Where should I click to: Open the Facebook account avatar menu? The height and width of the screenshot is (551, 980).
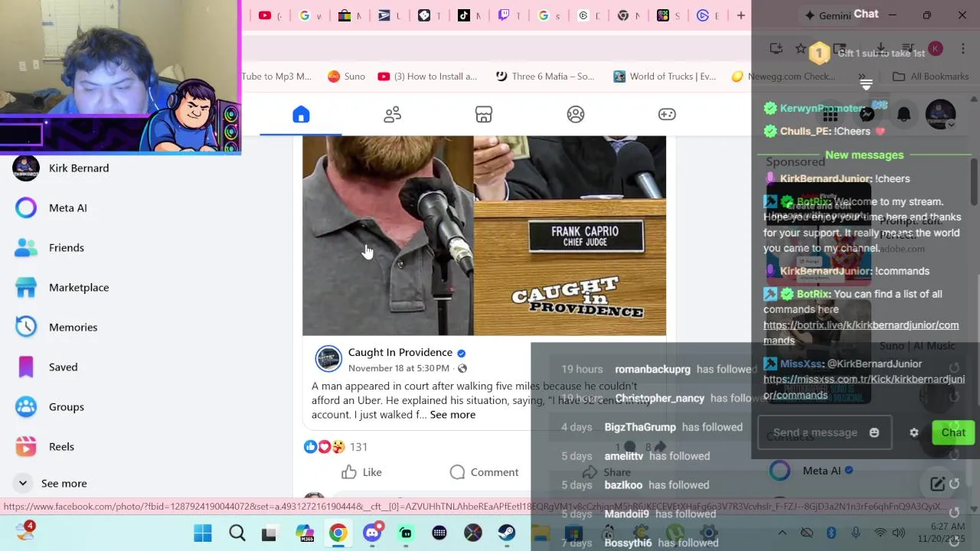pyautogui.click(x=940, y=115)
